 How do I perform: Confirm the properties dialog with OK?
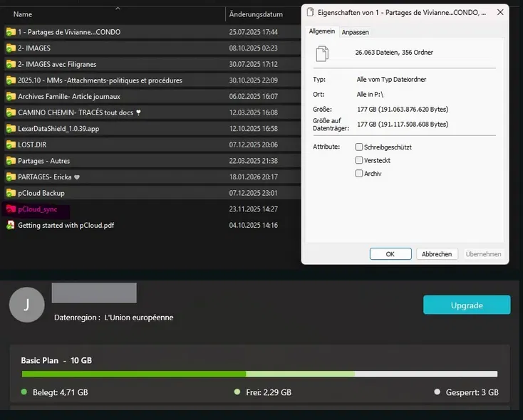click(390, 254)
